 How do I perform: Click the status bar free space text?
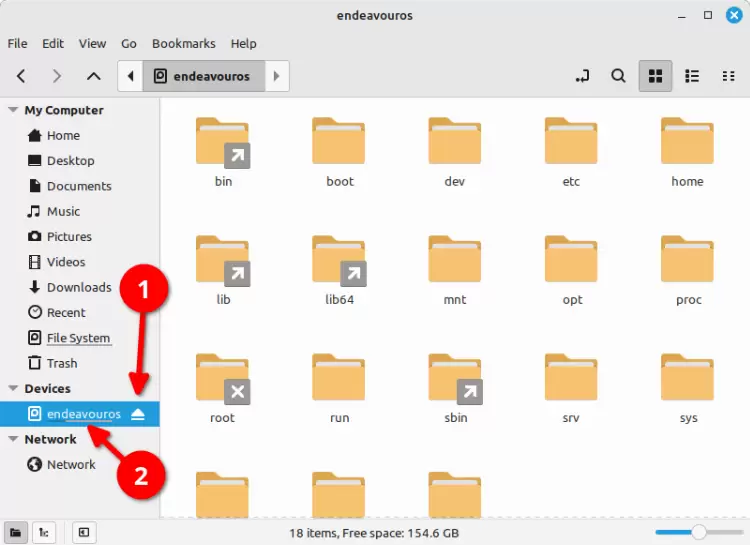(374, 533)
